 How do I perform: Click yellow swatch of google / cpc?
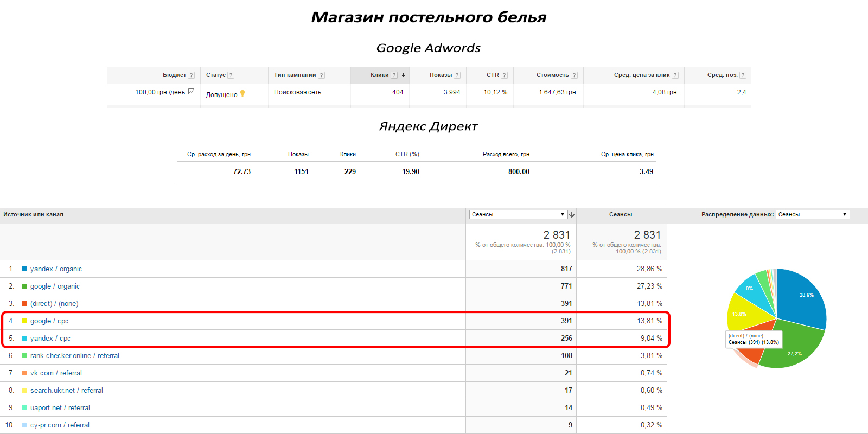(x=24, y=321)
